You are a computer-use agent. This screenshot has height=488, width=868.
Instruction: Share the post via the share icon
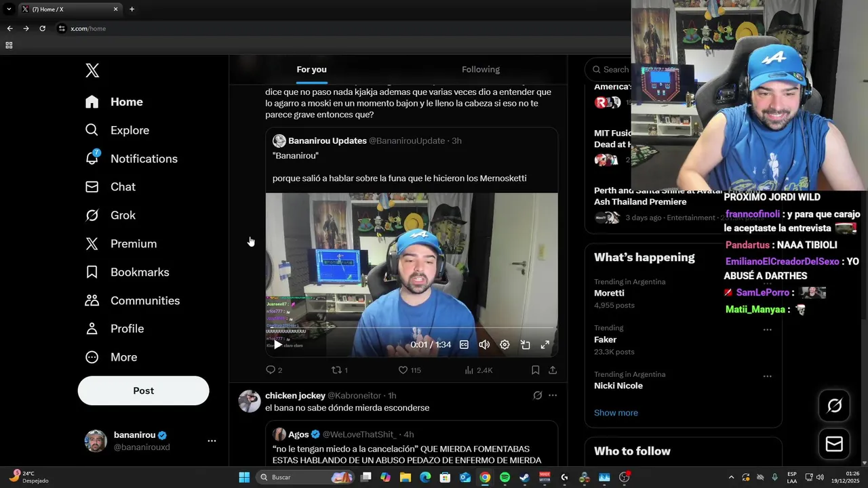(x=553, y=370)
